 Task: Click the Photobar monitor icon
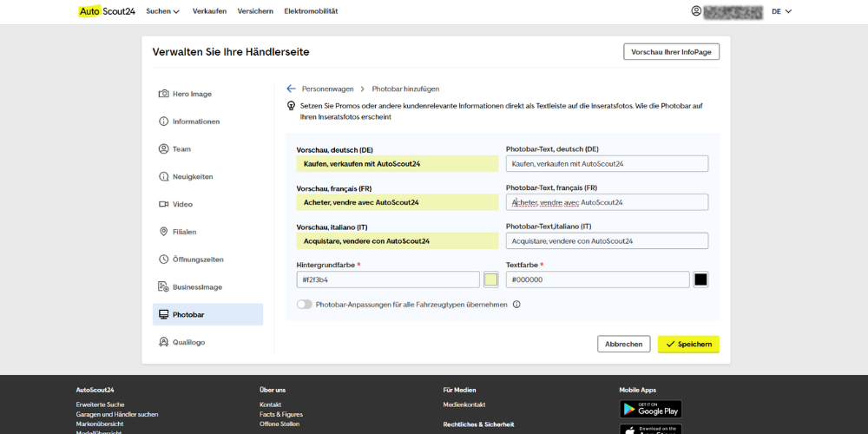(163, 314)
